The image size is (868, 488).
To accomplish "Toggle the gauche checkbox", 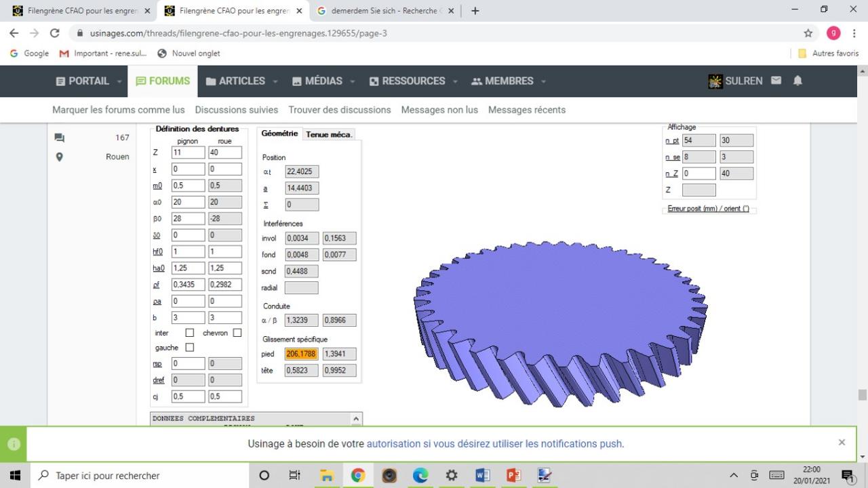I will 190,348.
